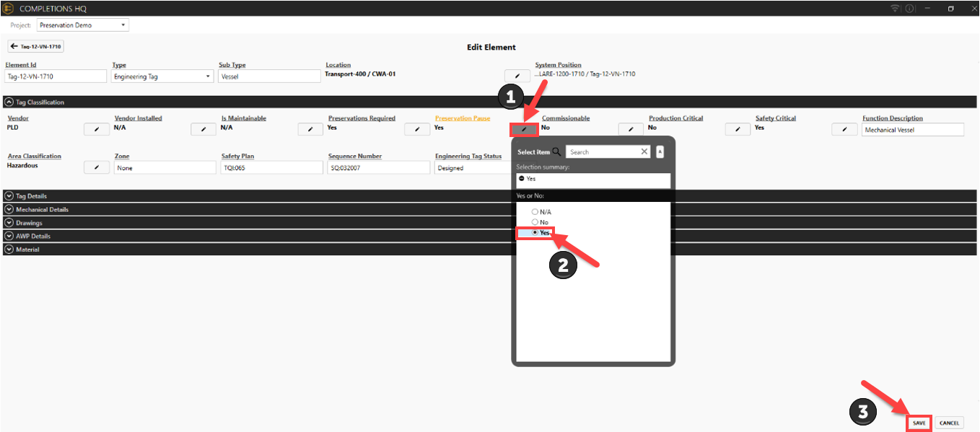
Task: Click the Production Critical pencil icon
Action: (x=738, y=129)
